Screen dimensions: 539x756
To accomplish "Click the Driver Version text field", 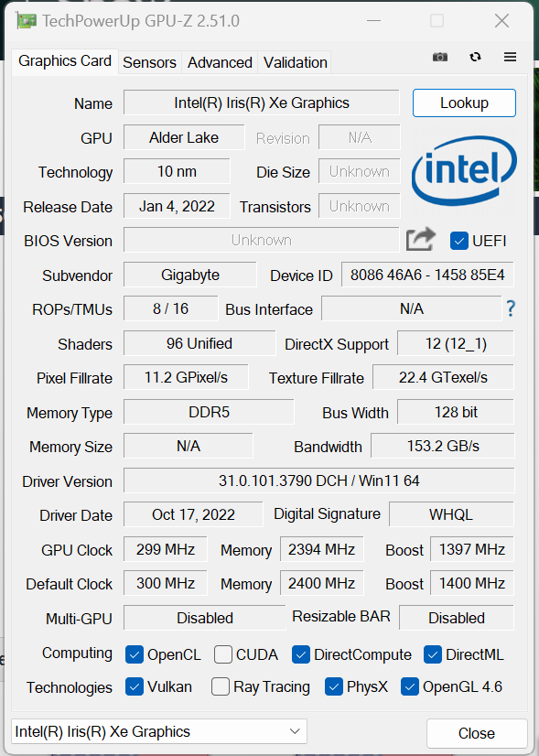I will [x=318, y=481].
